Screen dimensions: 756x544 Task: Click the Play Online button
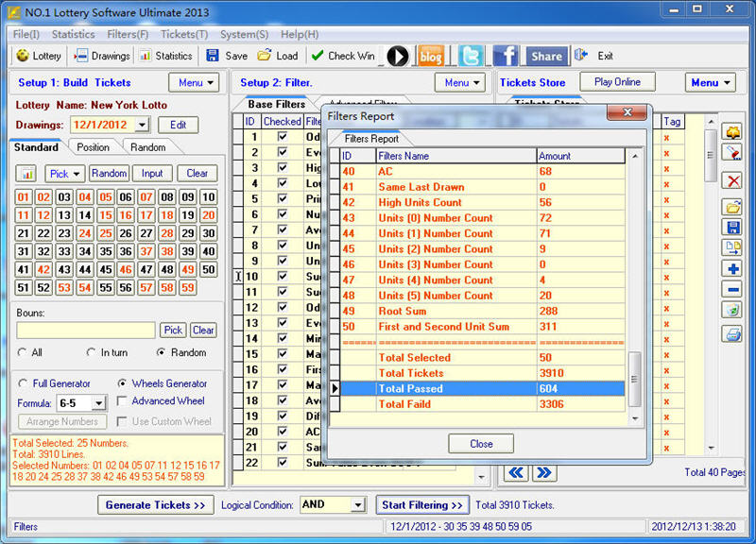tap(617, 82)
